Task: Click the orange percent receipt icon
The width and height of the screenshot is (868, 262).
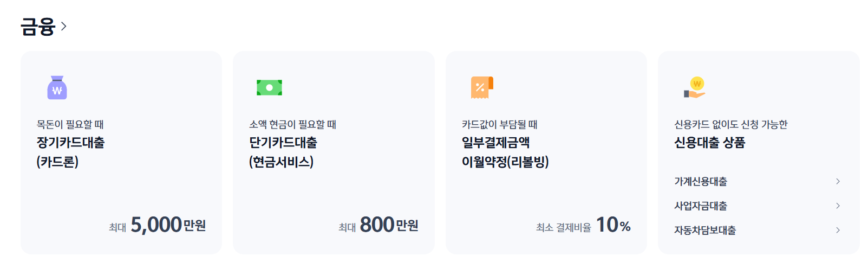Action: [x=482, y=87]
